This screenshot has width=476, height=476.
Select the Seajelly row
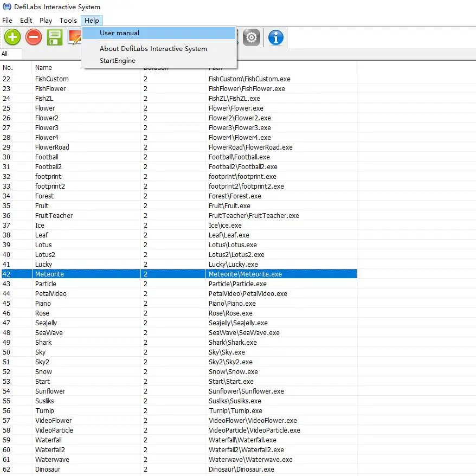[x=179, y=323]
